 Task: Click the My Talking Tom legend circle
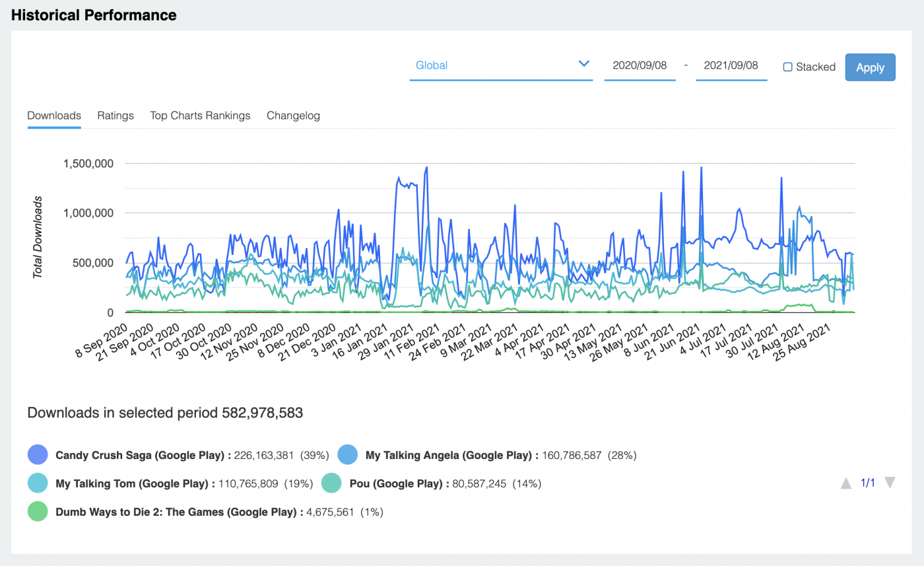36,483
